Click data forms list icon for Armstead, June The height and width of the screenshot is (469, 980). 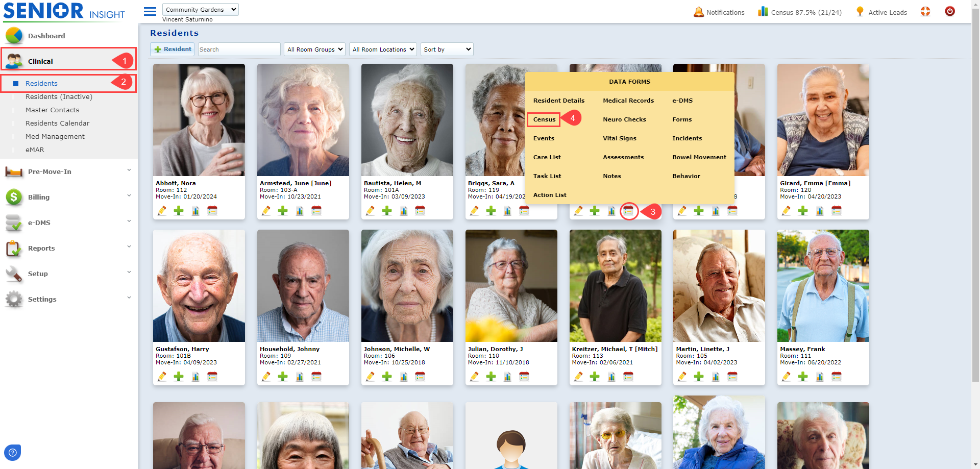316,211
